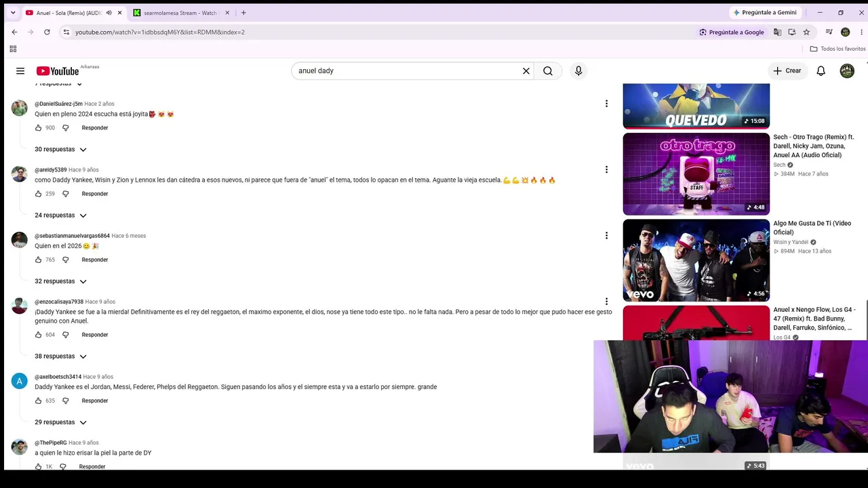Like DanielSuárez-j5m's comment with 900 likes

tap(38, 127)
